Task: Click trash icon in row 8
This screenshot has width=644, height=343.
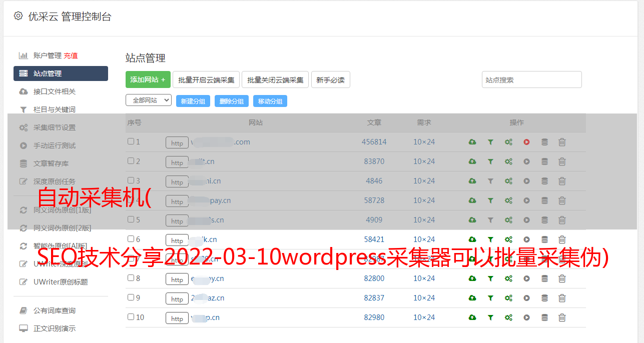Action: click(562, 278)
